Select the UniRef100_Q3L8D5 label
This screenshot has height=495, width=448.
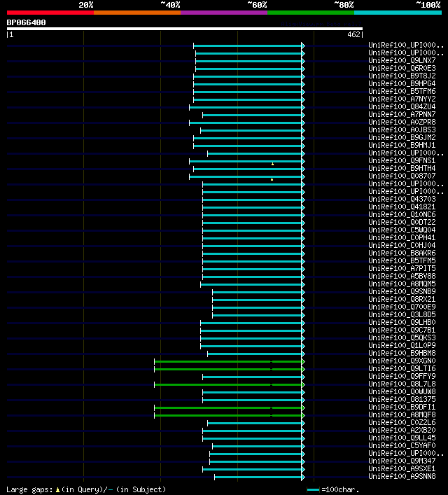point(402,315)
